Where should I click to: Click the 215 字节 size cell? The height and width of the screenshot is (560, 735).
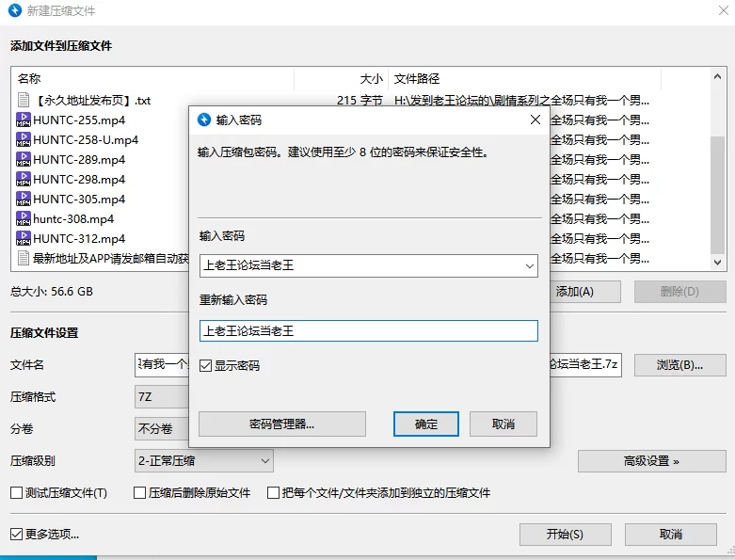tap(360, 101)
